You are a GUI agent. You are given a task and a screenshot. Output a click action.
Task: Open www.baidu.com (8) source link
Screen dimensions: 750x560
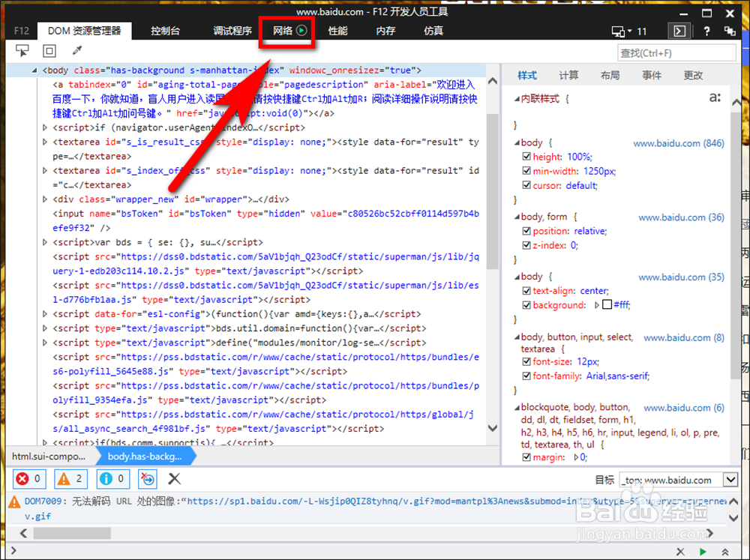tap(684, 337)
